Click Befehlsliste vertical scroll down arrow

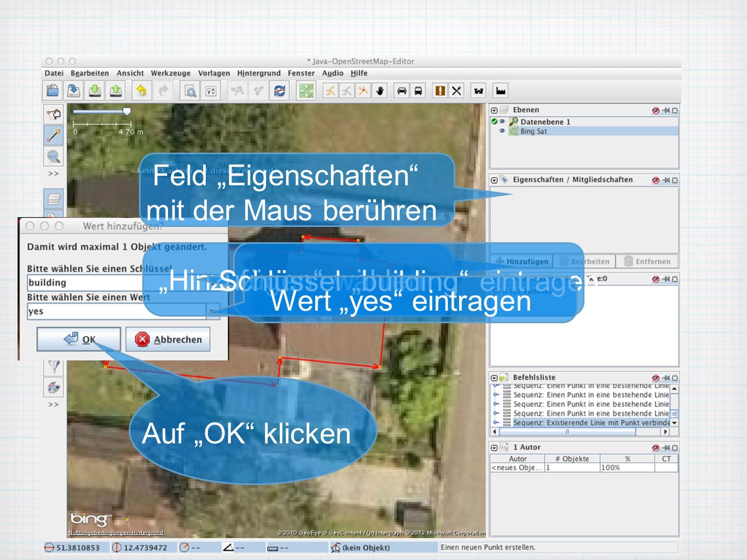[x=674, y=423]
